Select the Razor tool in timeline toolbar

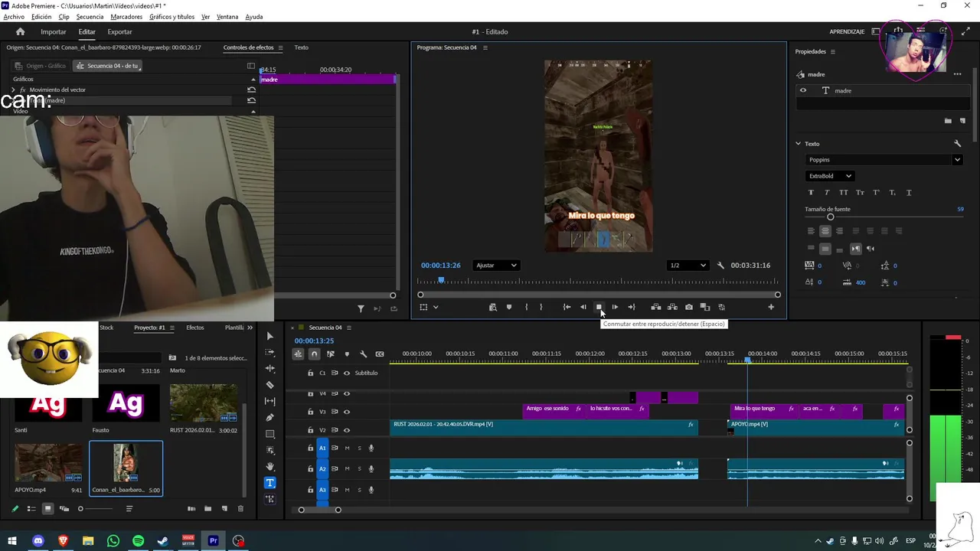click(269, 385)
